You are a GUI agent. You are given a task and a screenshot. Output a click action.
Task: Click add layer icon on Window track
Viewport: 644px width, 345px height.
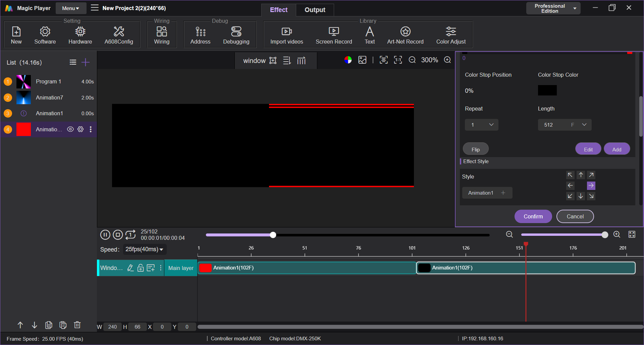[x=151, y=268]
